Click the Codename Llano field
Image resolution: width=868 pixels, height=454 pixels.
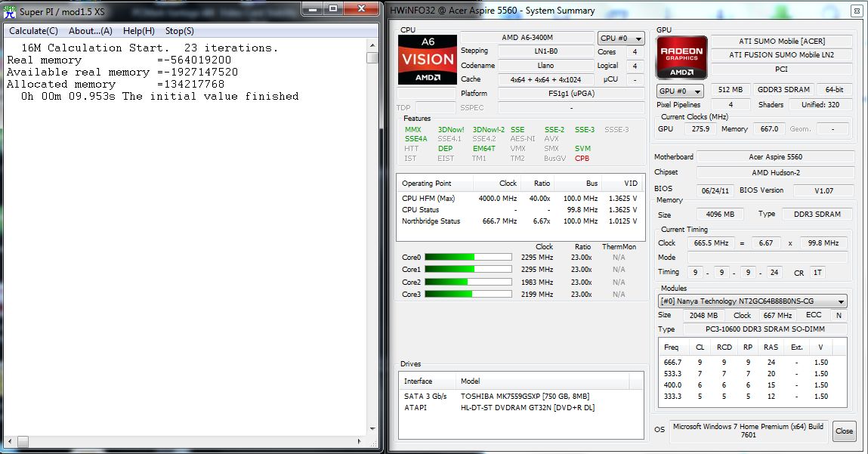[x=545, y=65]
